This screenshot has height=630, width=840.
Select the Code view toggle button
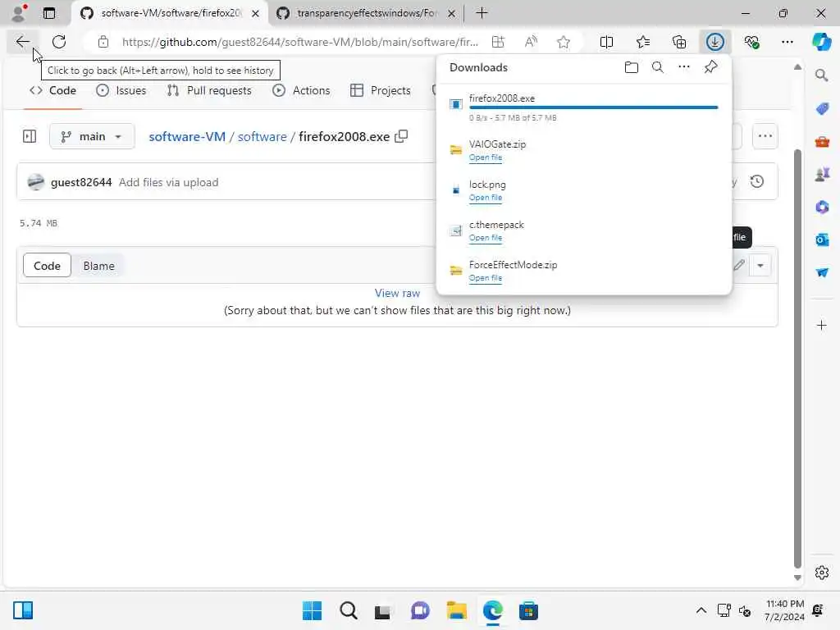[x=47, y=266]
